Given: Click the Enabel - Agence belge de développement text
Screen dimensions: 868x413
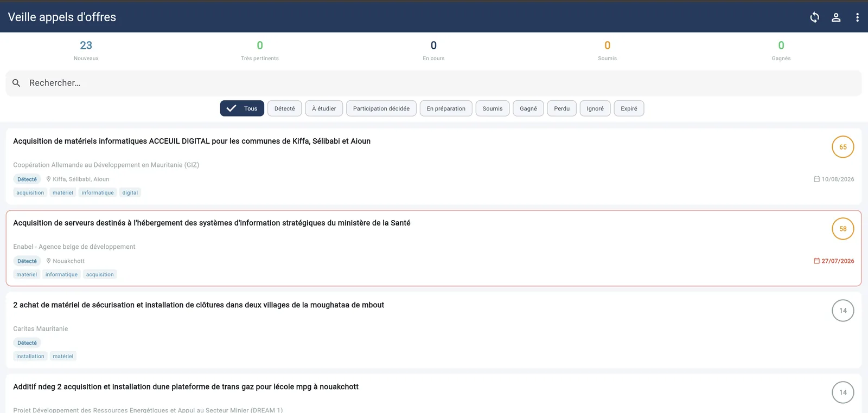Looking at the screenshot, I should [x=74, y=247].
